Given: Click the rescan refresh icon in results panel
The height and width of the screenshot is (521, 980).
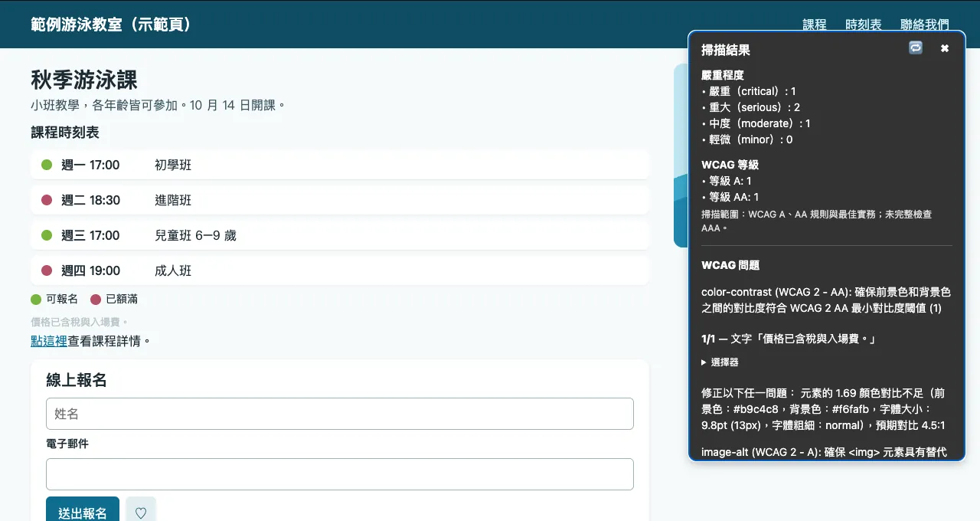Looking at the screenshot, I should point(916,48).
